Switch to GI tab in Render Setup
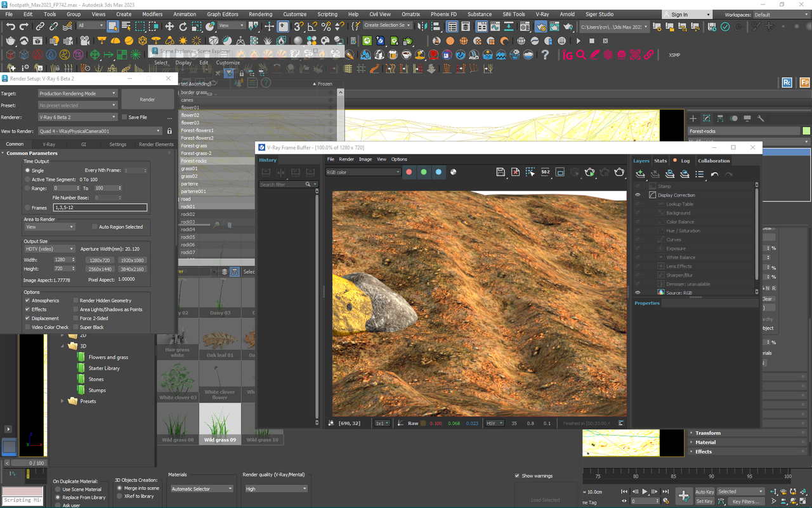Image resolution: width=812 pixels, height=508 pixels. click(83, 144)
